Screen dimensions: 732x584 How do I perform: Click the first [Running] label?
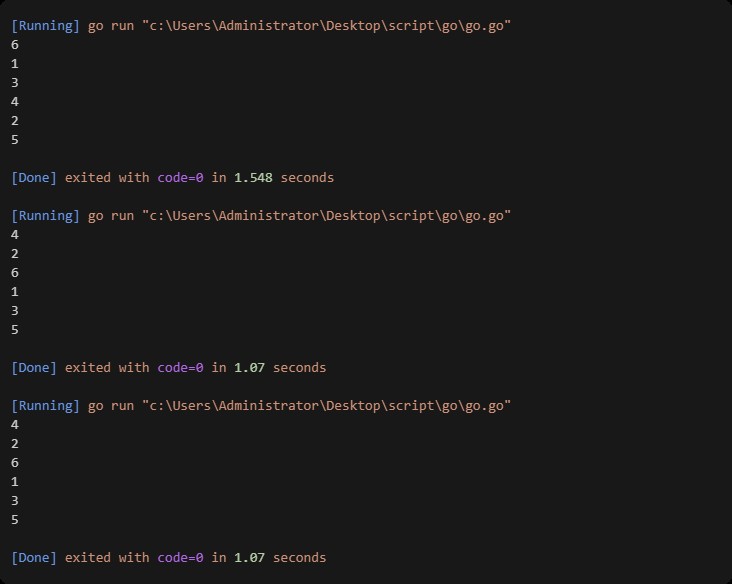tap(45, 25)
